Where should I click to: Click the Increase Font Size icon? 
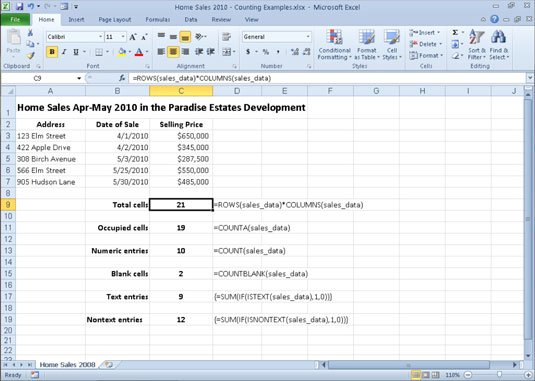click(133, 37)
